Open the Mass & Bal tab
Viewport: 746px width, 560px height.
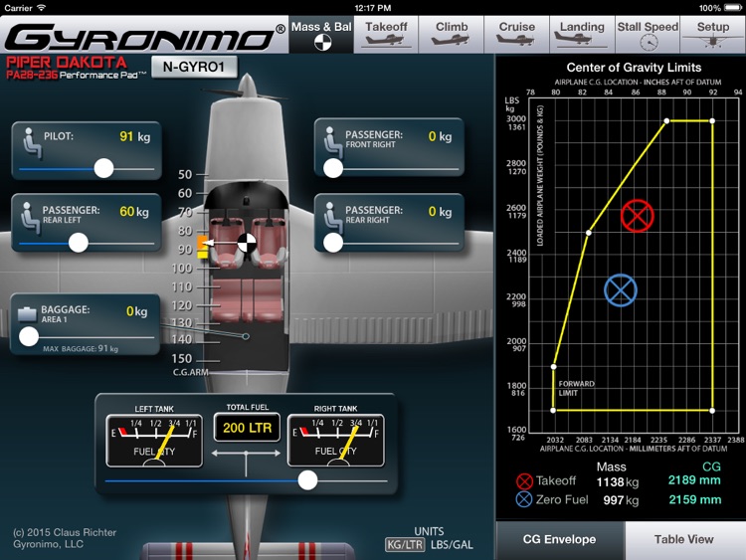(321, 35)
